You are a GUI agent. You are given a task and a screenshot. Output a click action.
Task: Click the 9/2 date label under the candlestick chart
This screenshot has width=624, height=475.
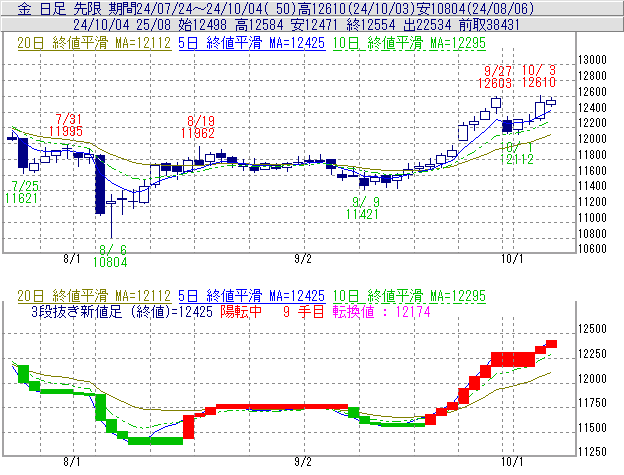pyautogui.click(x=303, y=259)
